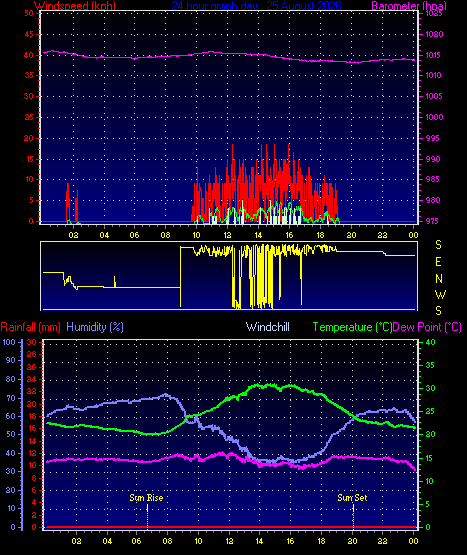Click the Sun Rise text label
This screenshot has width=467, height=555.
coord(146,498)
